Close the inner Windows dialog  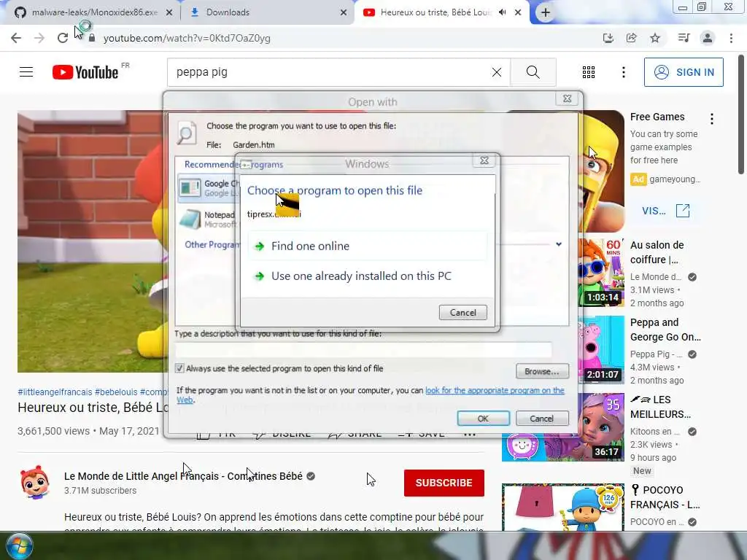484,160
